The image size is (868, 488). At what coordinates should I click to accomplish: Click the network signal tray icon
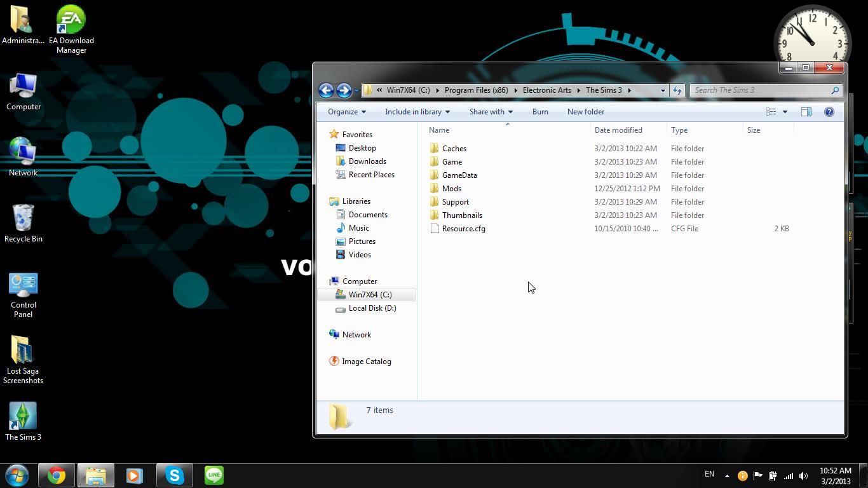[788, 476]
